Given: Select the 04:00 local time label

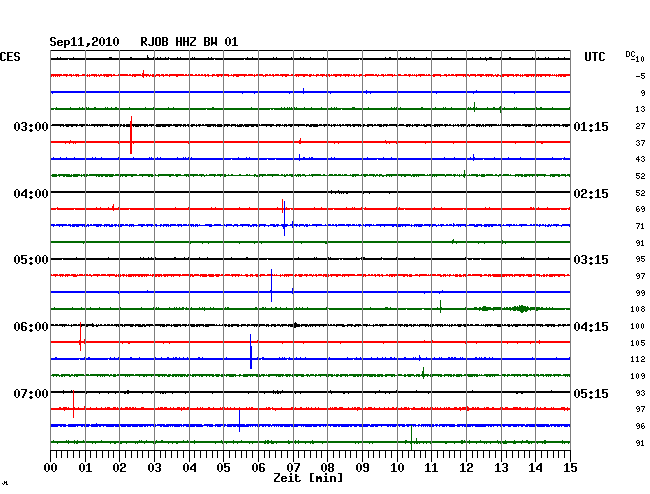Looking at the screenshot, I should click(x=31, y=194).
